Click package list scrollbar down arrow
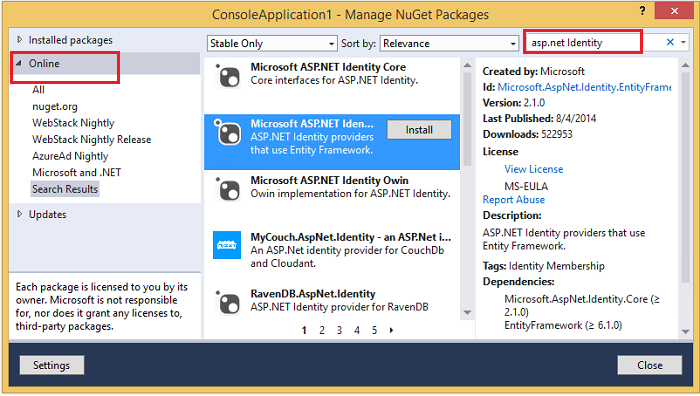The height and width of the screenshot is (396, 700). 467,313
